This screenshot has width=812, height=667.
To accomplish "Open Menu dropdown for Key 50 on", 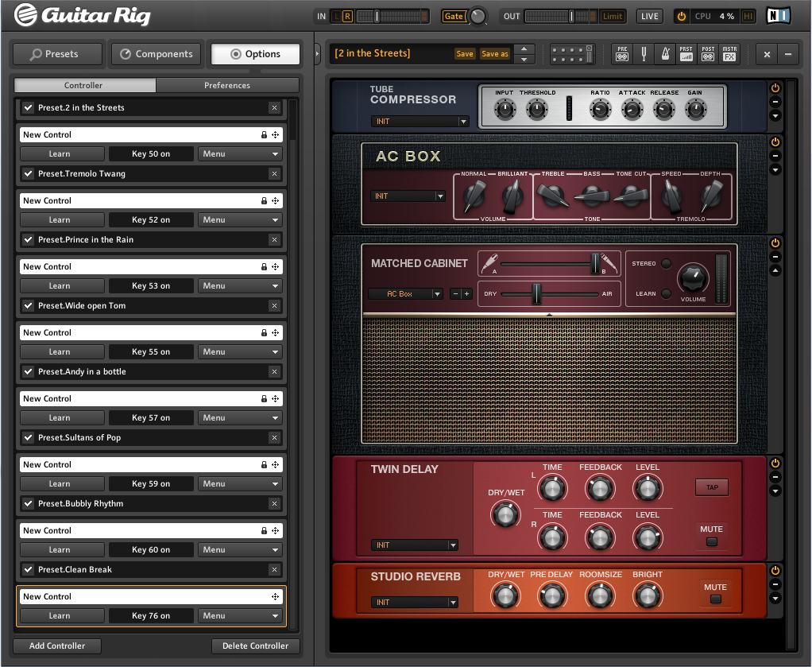I will coord(240,154).
